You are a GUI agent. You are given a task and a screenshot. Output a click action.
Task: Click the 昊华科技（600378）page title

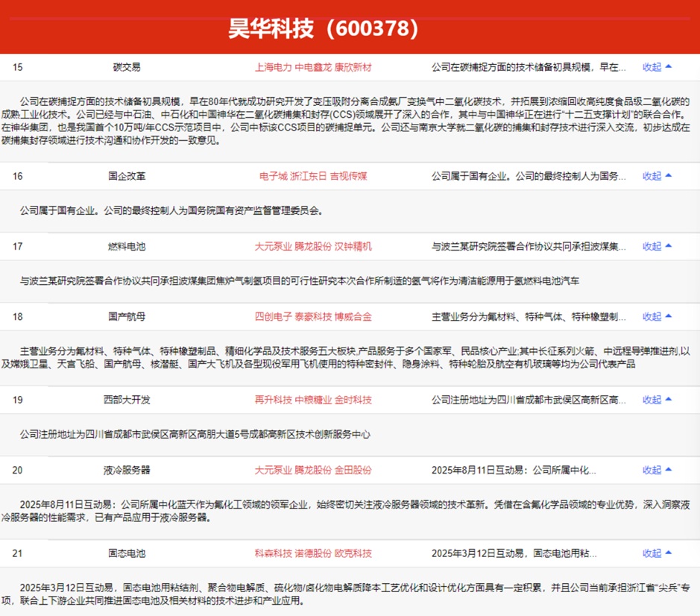324,28
